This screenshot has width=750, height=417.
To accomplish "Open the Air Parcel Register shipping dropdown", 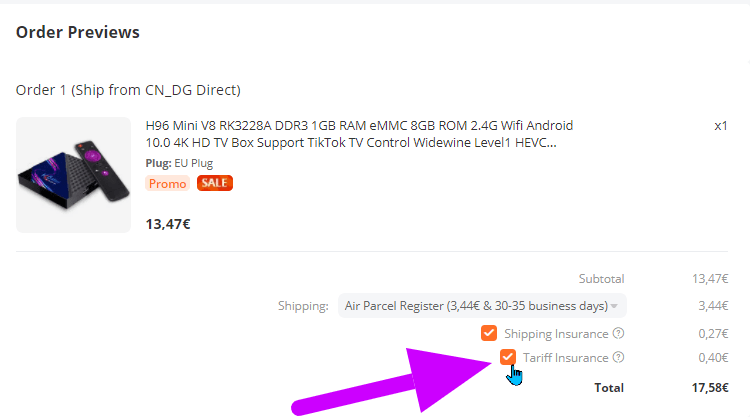I will (482, 306).
